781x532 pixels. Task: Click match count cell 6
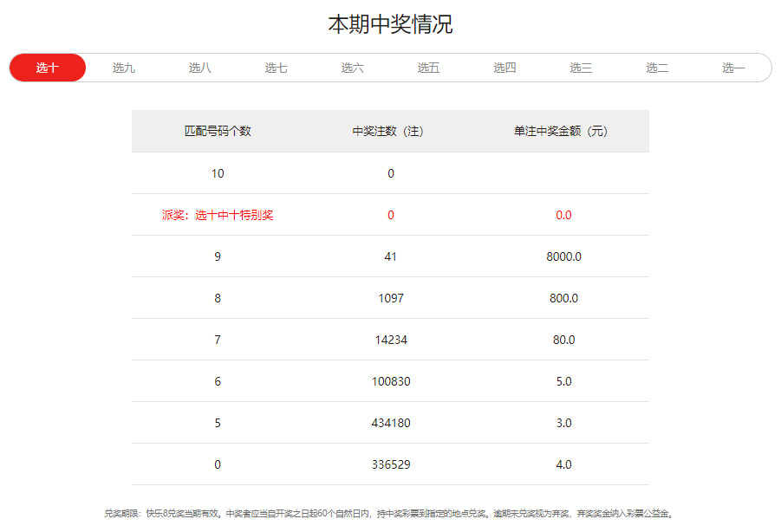[218, 381]
